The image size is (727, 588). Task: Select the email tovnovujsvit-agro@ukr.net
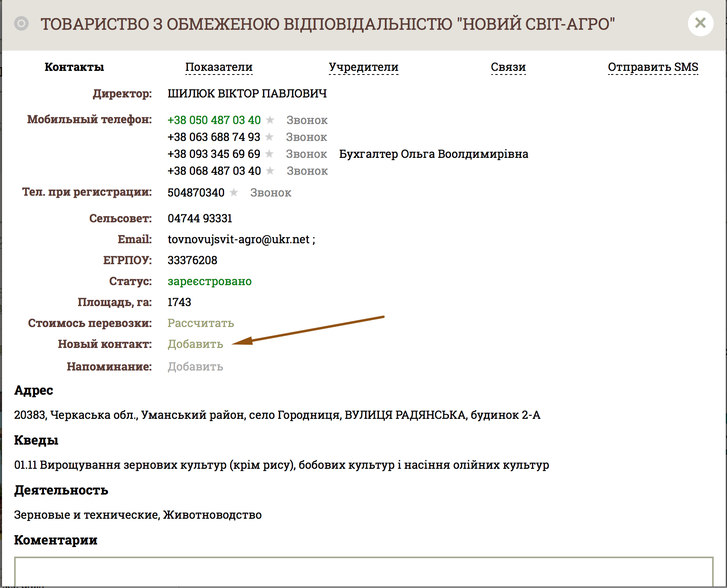click(239, 239)
